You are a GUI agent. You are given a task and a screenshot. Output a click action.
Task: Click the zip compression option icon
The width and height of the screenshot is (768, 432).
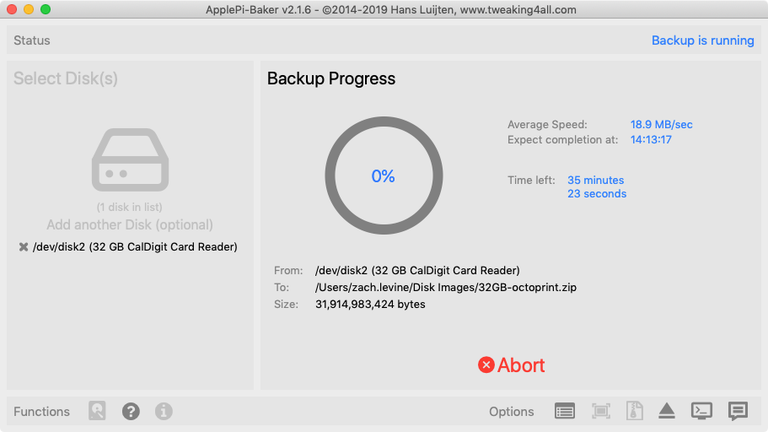tap(633, 411)
